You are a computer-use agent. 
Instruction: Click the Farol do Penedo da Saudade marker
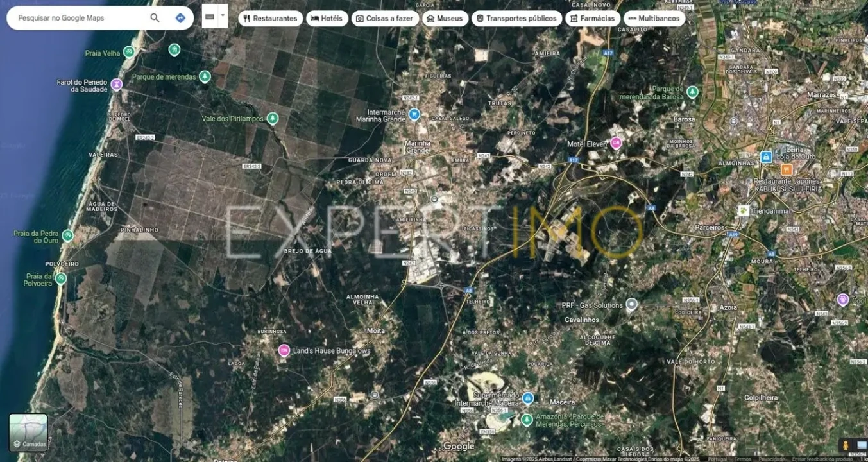click(116, 84)
